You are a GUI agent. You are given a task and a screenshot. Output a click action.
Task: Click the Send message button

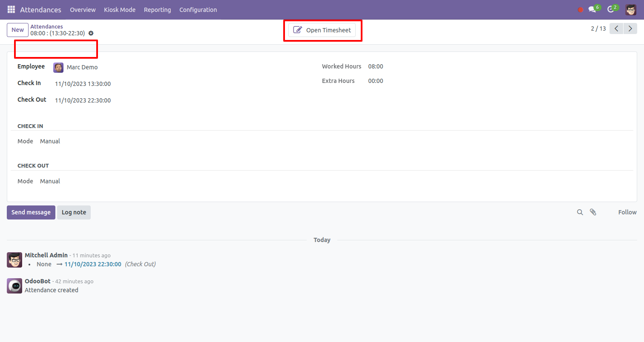click(x=31, y=212)
